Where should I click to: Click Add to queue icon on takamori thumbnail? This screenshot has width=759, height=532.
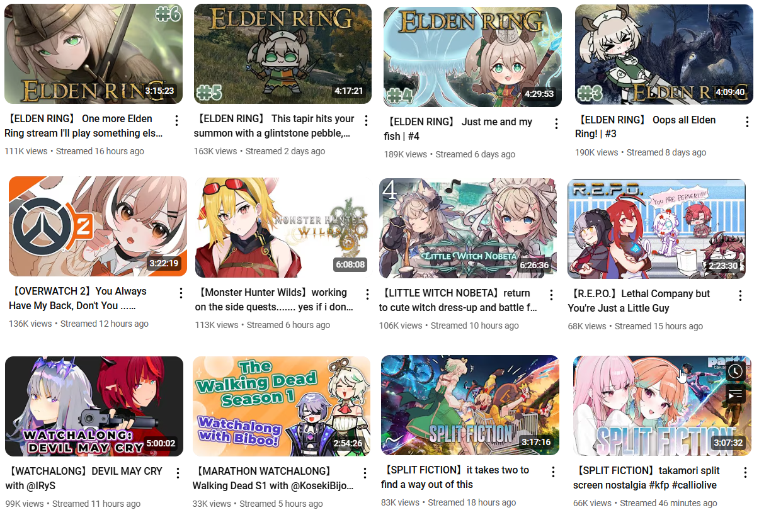tap(735, 395)
